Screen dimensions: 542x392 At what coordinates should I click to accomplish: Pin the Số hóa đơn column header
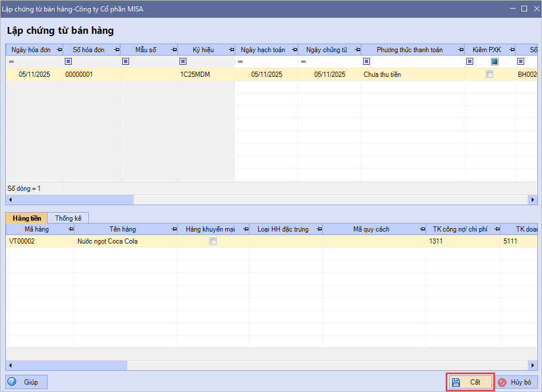click(116, 50)
